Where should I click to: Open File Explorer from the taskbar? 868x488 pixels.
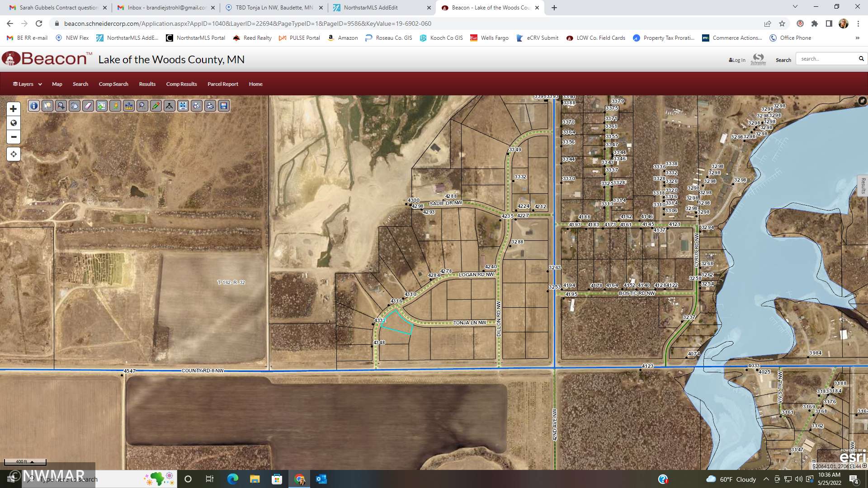(255, 479)
